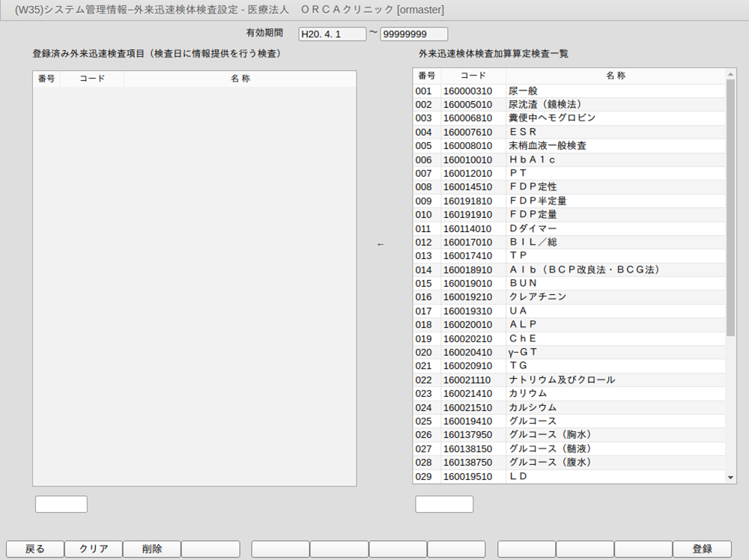Click the 登録 button
749x560 pixels.
(x=703, y=549)
